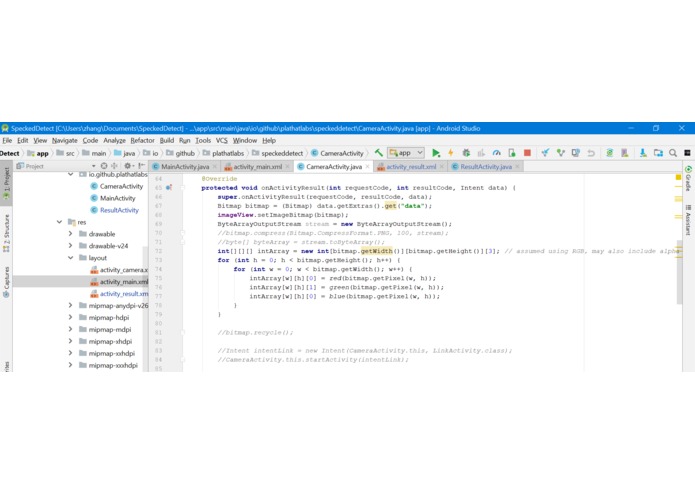Image resolution: width=695 pixels, height=494 pixels.
Task: Switch to the activity_main.xml editor tab
Action: (x=257, y=167)
